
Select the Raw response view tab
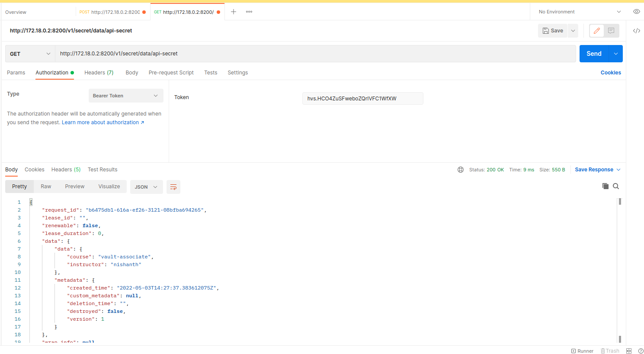tap(46, 187)
